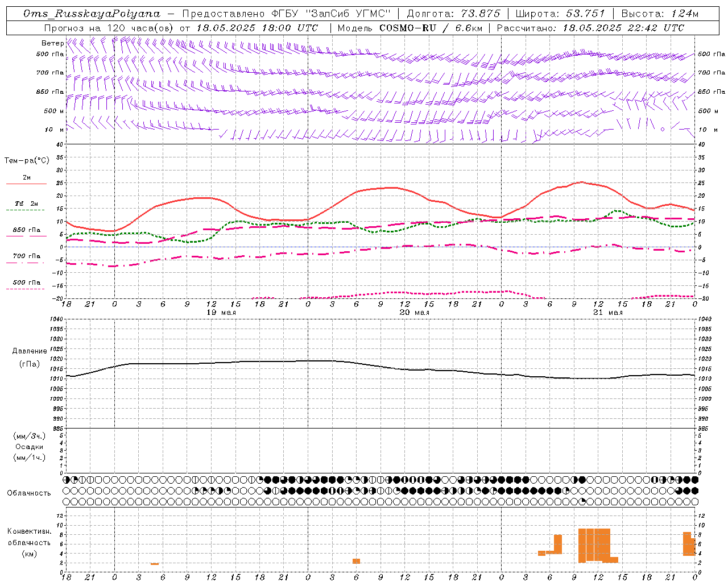Click the (мм/1ч.) precipitation unit label
728x582 pixels.
point(29,458)
